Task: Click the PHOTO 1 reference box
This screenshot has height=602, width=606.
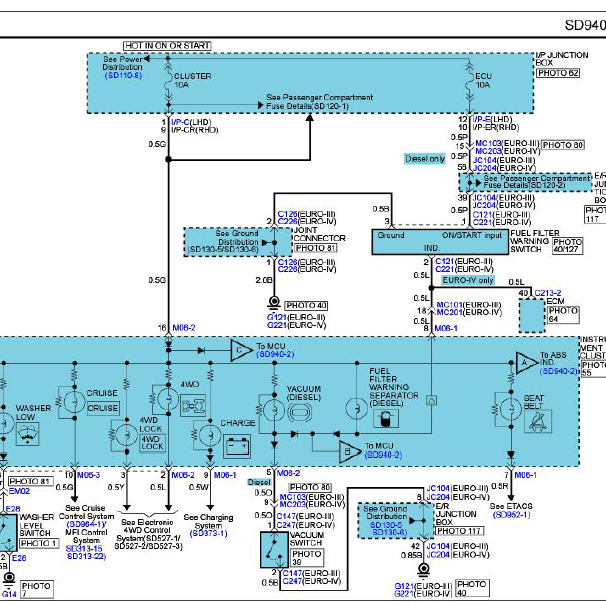Action: [39, 543]
